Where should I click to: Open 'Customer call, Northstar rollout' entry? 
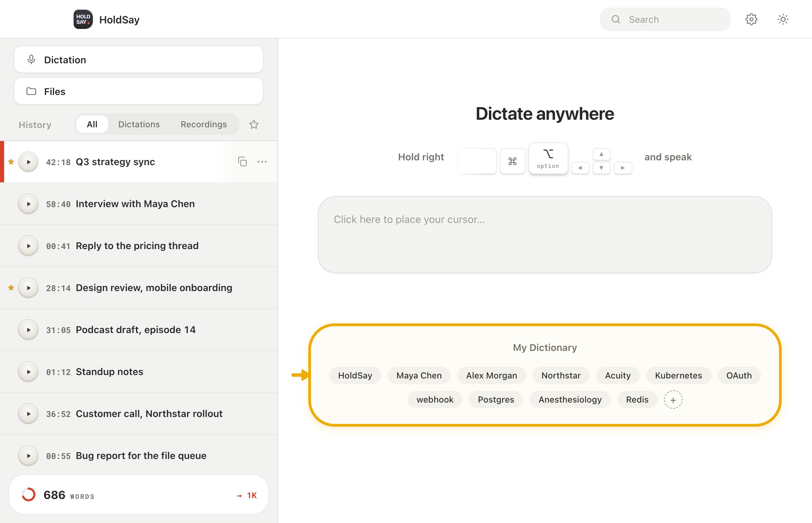[x=139, y=414]
